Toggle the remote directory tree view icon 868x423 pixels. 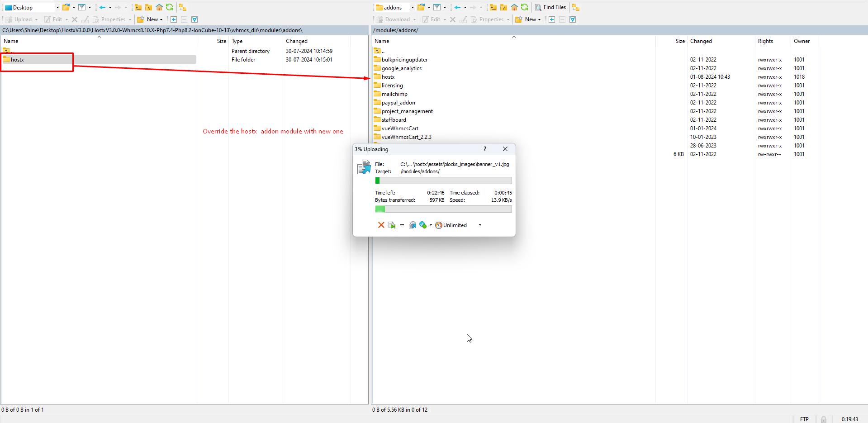point(575,7)
